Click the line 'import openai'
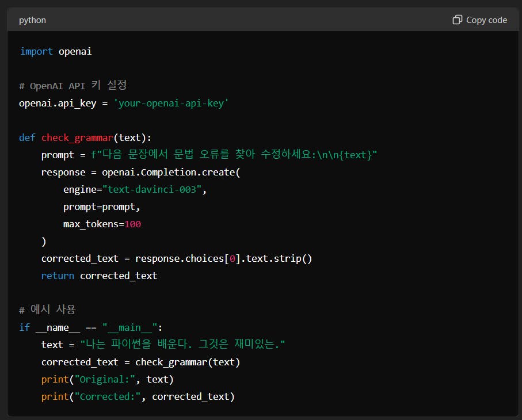Viewport: 522px width, 420px height. click(x=56, y=52)
